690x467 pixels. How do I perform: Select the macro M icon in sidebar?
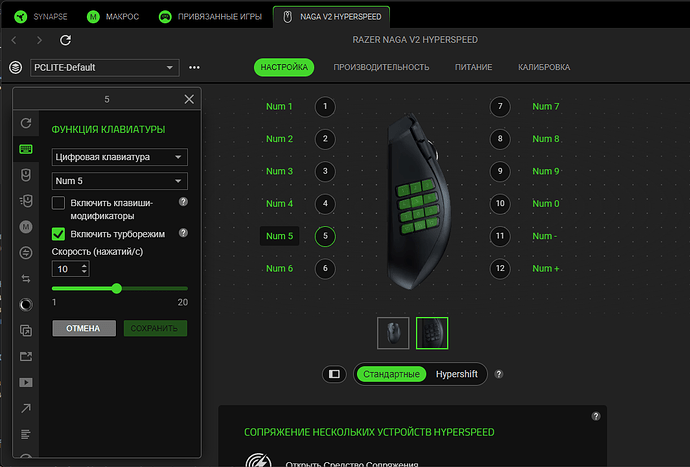point(26,227)
